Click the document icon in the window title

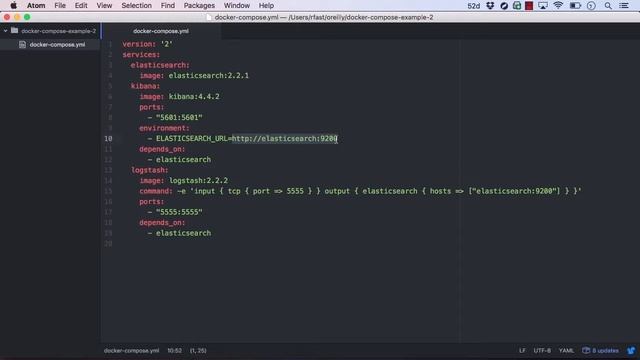(x=209, y=17)
